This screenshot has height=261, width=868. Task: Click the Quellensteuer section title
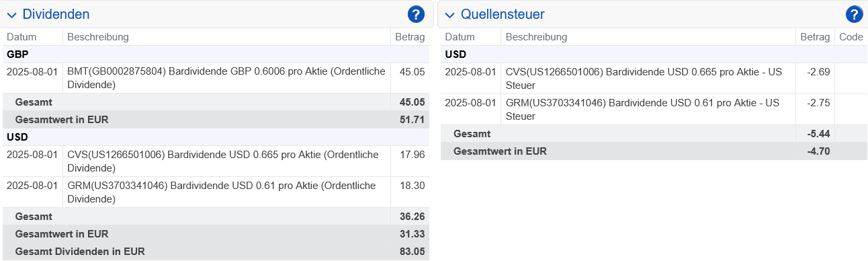point(503,14)
